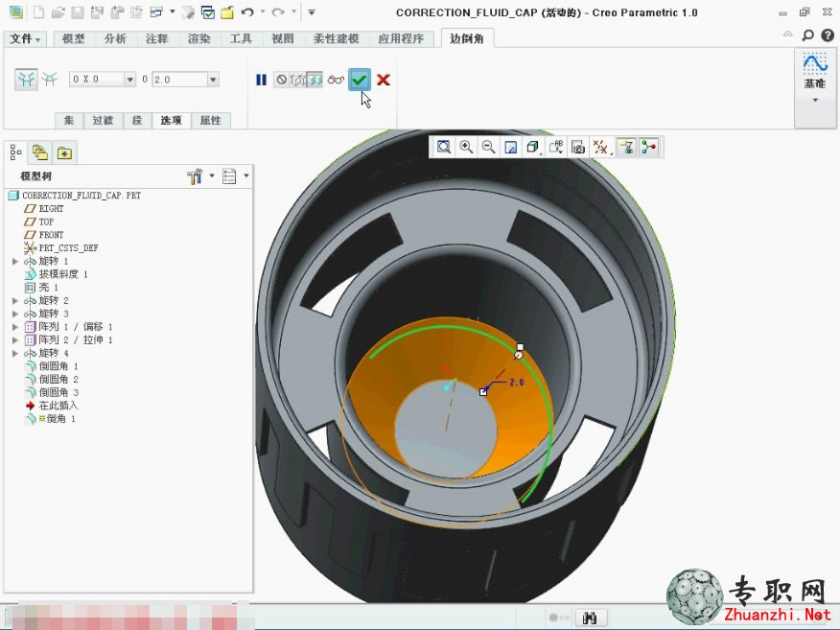Open the distance value 2.0 dropdown arrow
This screenshot has height=630, width=840.
(x=213, y=80)
